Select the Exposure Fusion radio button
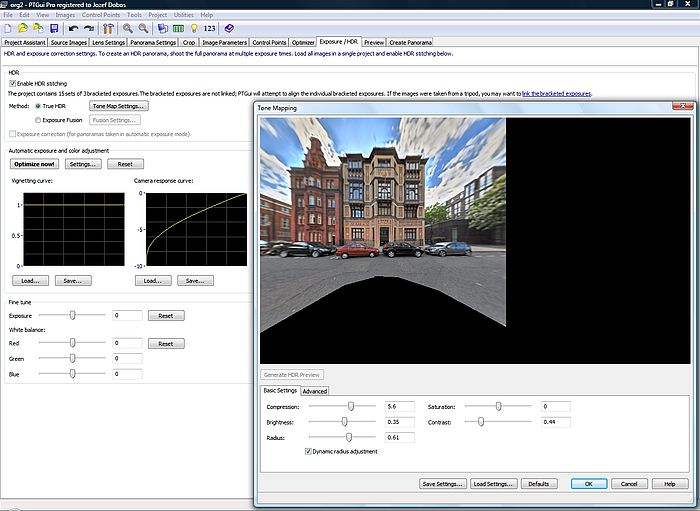Viewport: 700px width, 511px height. (38, 119)
